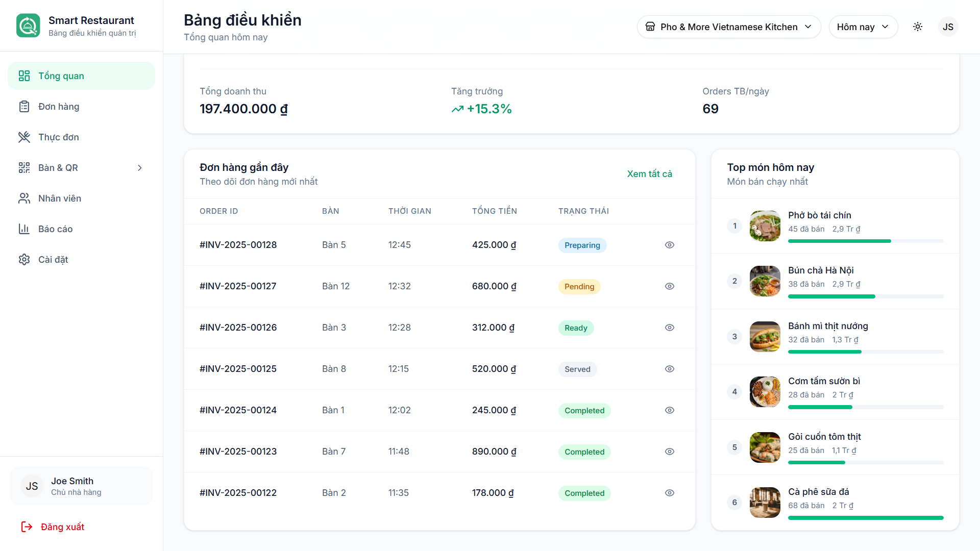Open Thực đơn via the utensils icon
The width and height of the screenshot is (980, 551).
(x=24, y=137)
